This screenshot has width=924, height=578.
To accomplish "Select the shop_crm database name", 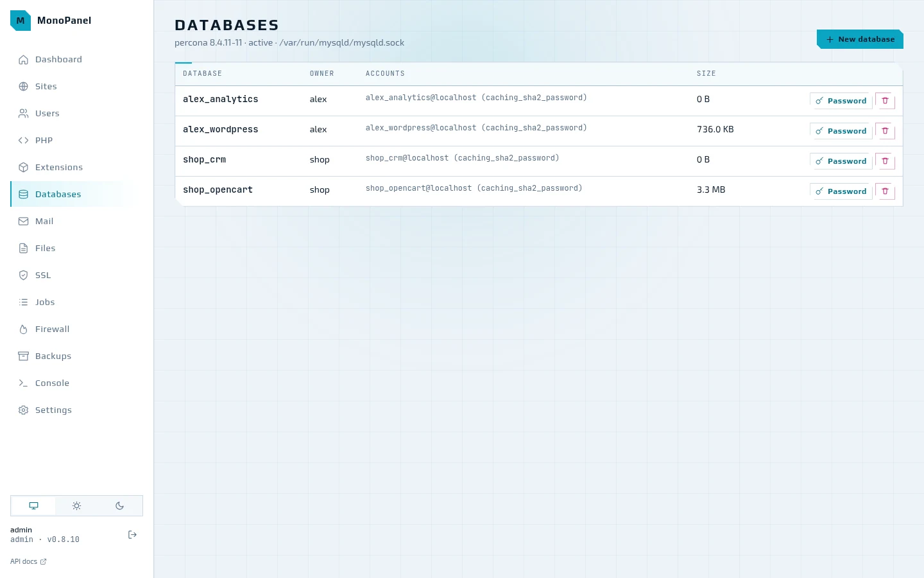I will pos(204,159).
